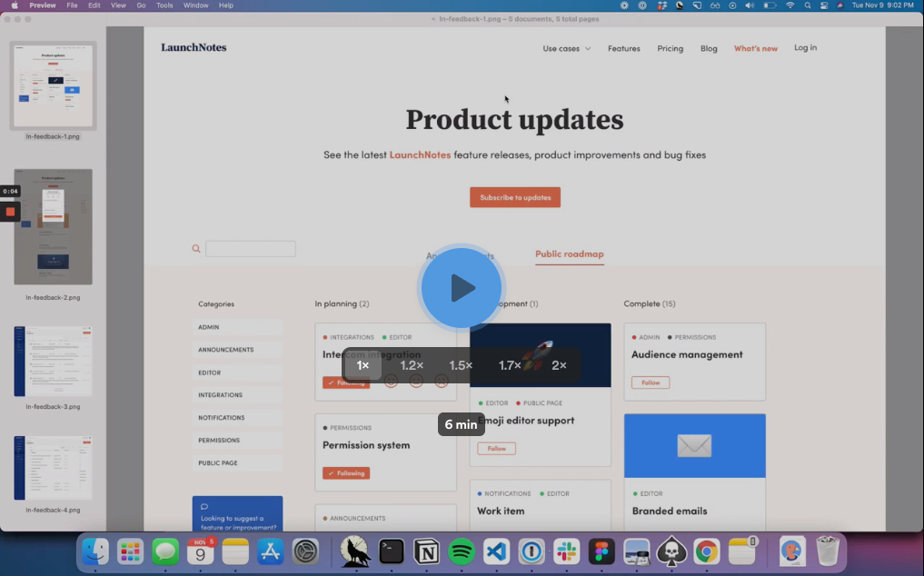Open Calendar in the Dock

click(x=201, y=552)
